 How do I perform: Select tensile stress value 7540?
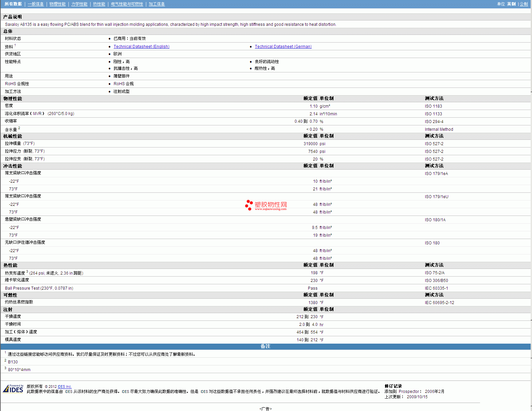coord(313,152)
